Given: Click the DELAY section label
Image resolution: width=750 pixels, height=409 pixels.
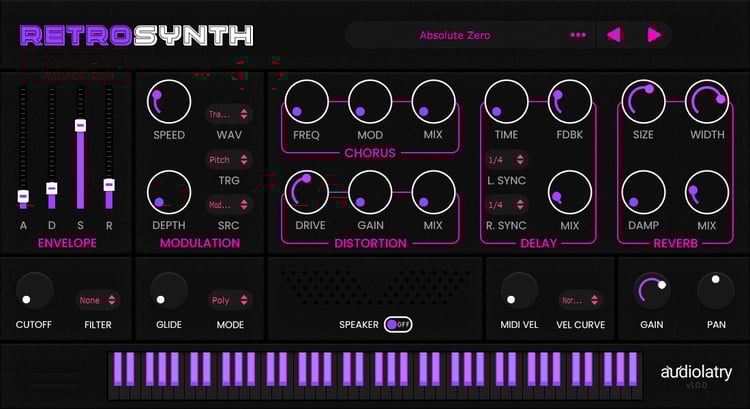Looking at the screenshot, I should [538, 243].
